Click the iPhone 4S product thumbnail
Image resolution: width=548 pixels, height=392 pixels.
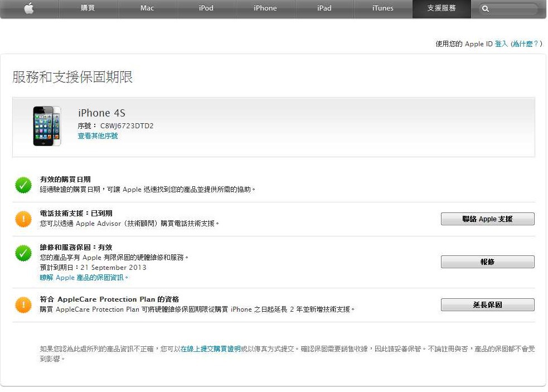[47, 126]
